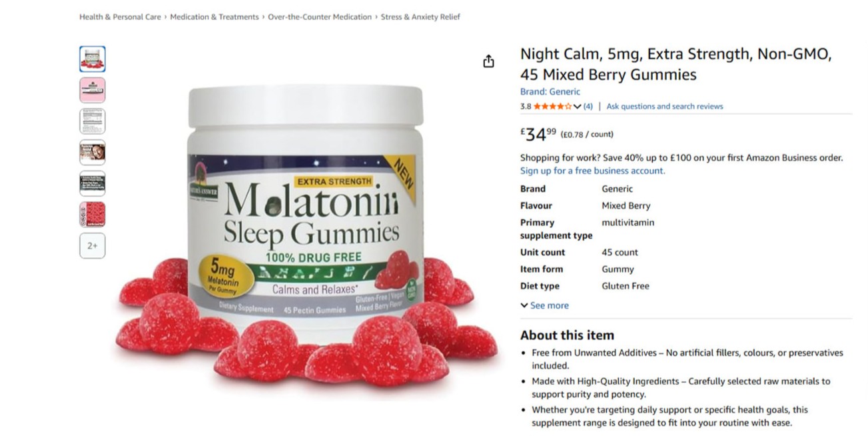868x436 pixels.
Task: Go to Over-the-Counter Medication breadcrumb
Action: 320,17
